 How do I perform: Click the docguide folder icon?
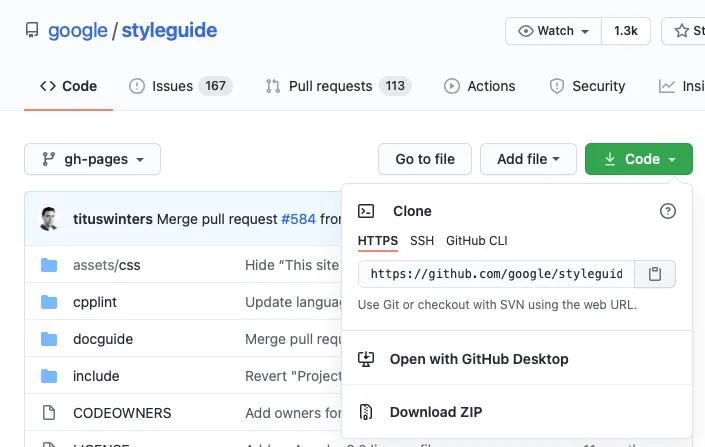click(49, 339)
